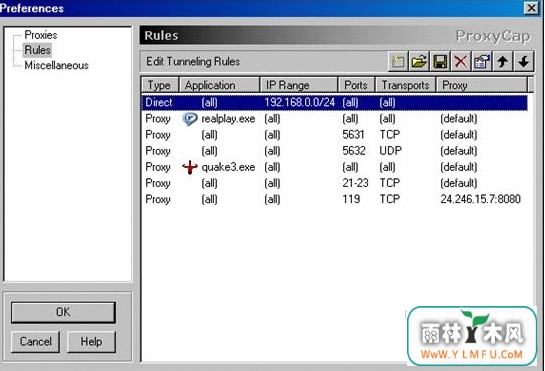
Task: Click the red X delete rule icon
Action: click(x=461, y=62)
